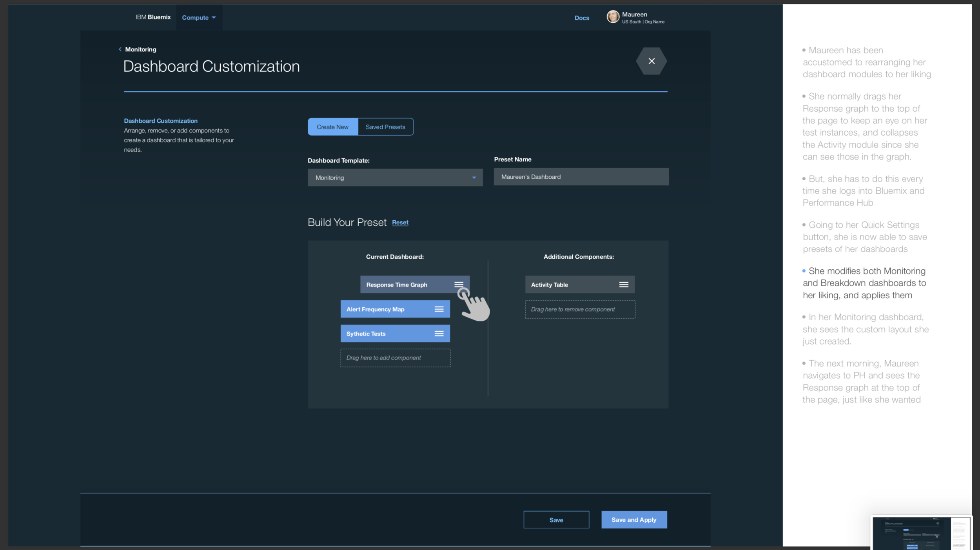Click the Reset link
The height and width of the screenshot is (550, 980).
pyautogui.click(x=400, y=223)
